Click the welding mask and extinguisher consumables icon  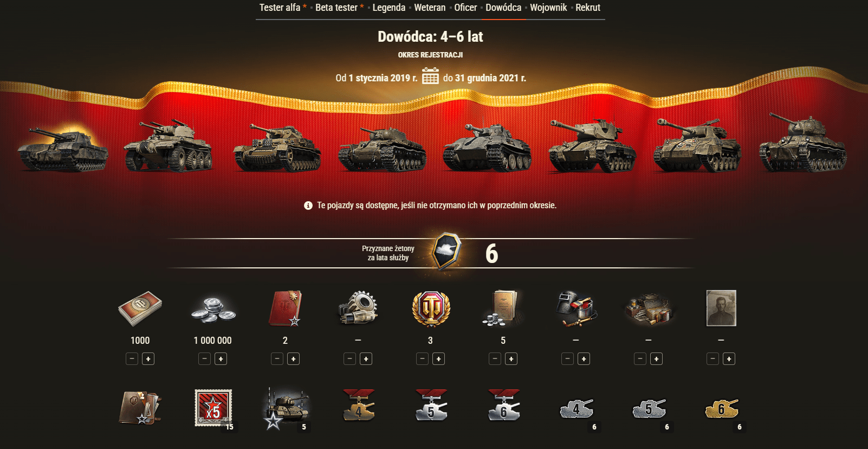click(576, 308)
